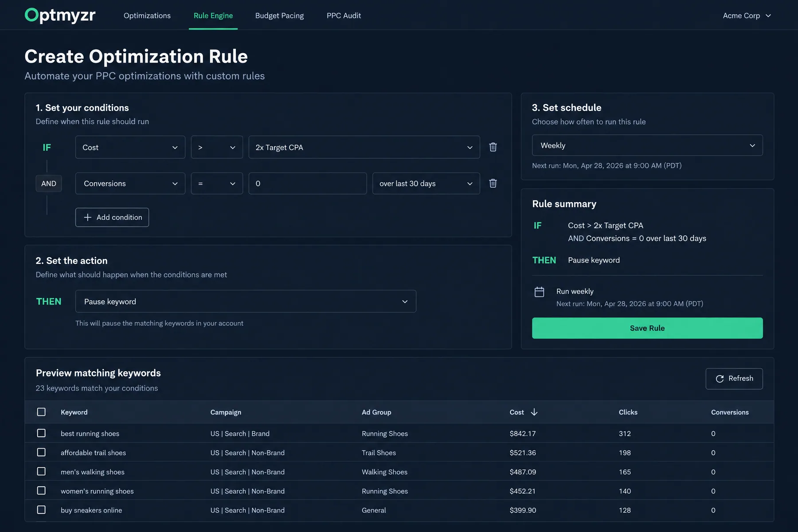The image size is (798, 532).
Task: Check the 'women's running shoes' row checkbox
Action: point(41,491)
